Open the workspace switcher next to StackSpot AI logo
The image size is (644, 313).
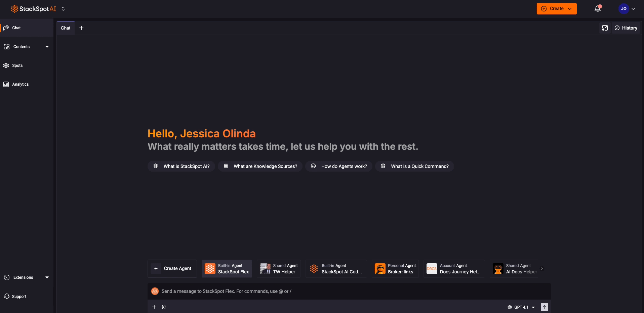[x=63, y=9]
